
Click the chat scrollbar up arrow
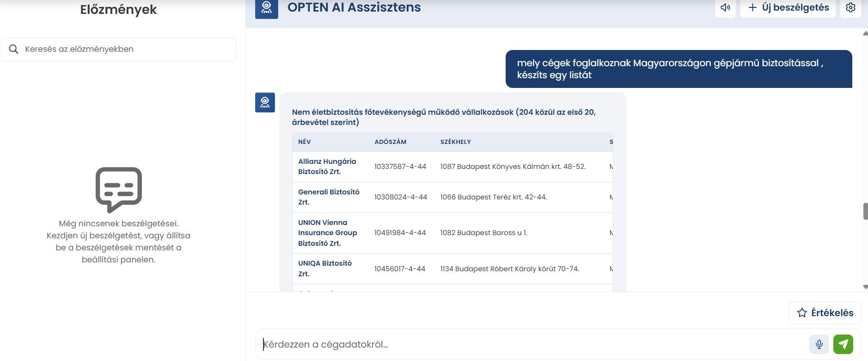click(865, 33)
